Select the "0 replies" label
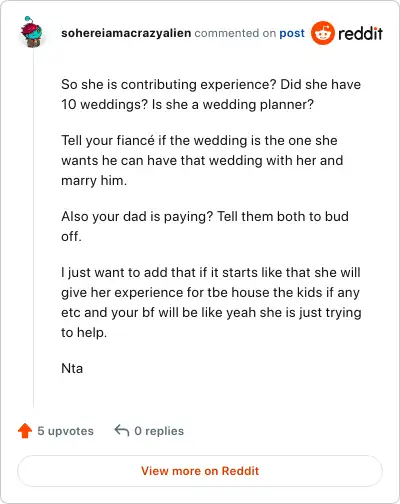 click(x=159, y=431)
